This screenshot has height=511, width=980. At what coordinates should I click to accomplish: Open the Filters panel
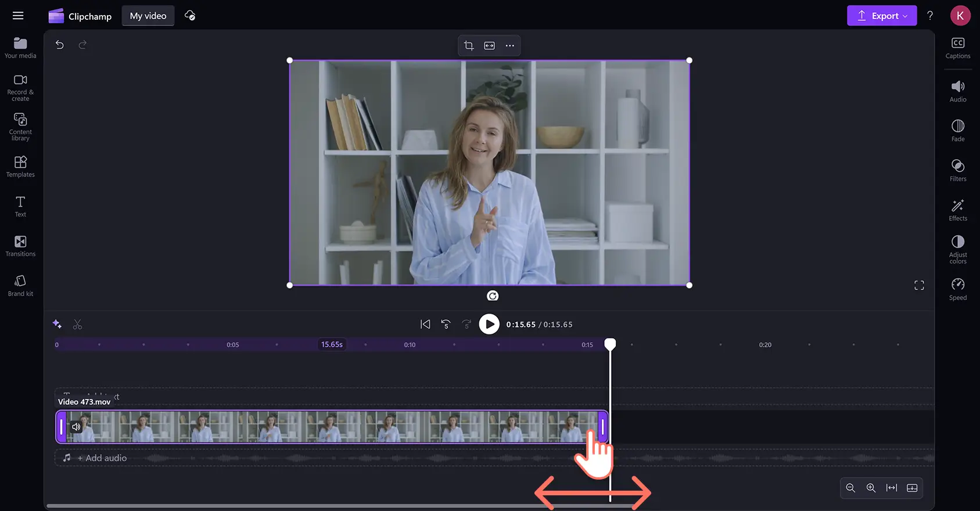tap(958, 170)
